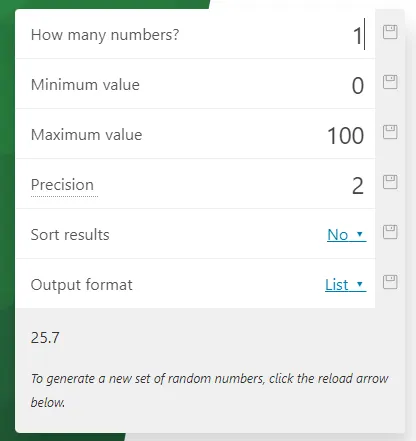
Task: Click the generated result 25.7
Action: tap(45, 338)
